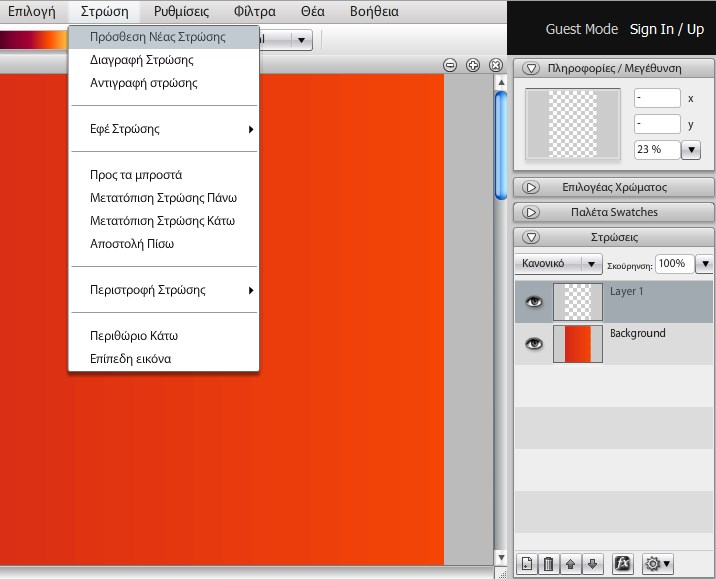
Task: Click the new layer page icon in Layers panel
Action: tap(527, 564)
